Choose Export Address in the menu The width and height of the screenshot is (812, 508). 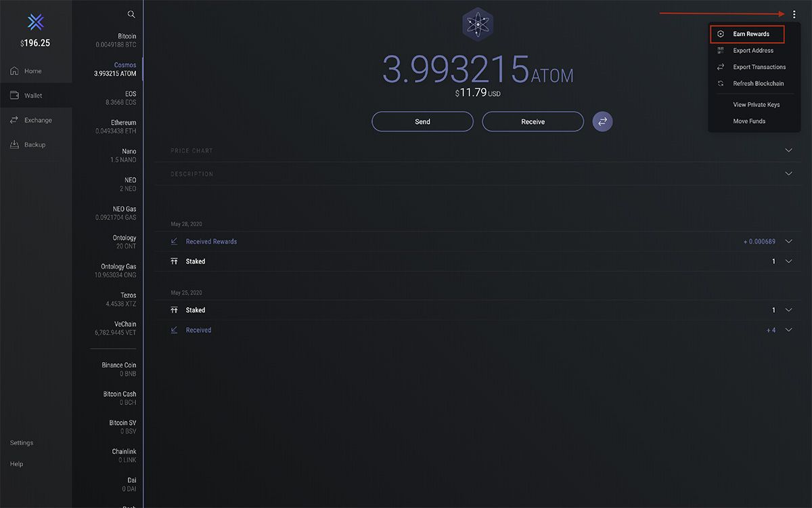[753, 50]
